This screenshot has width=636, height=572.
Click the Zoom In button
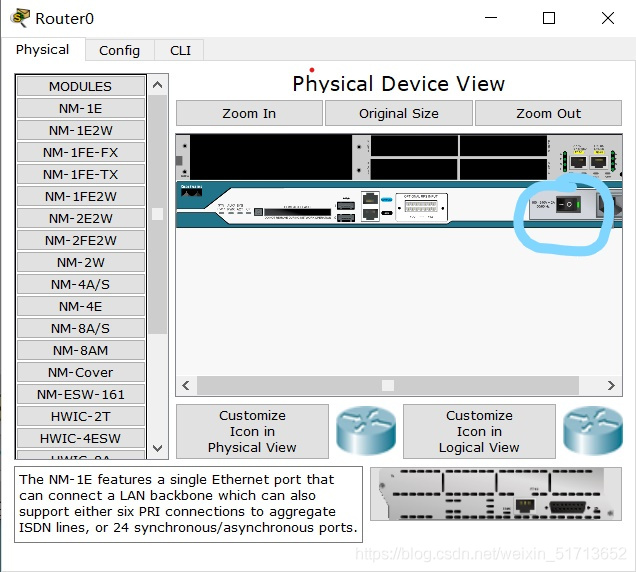[x=249, y=113]
